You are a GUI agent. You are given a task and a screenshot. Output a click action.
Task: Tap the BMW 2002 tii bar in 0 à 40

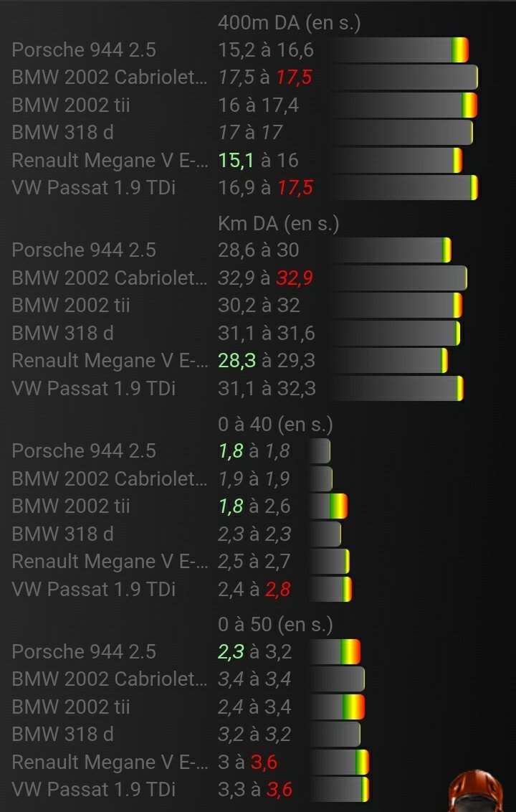click(x=329, y=506)
